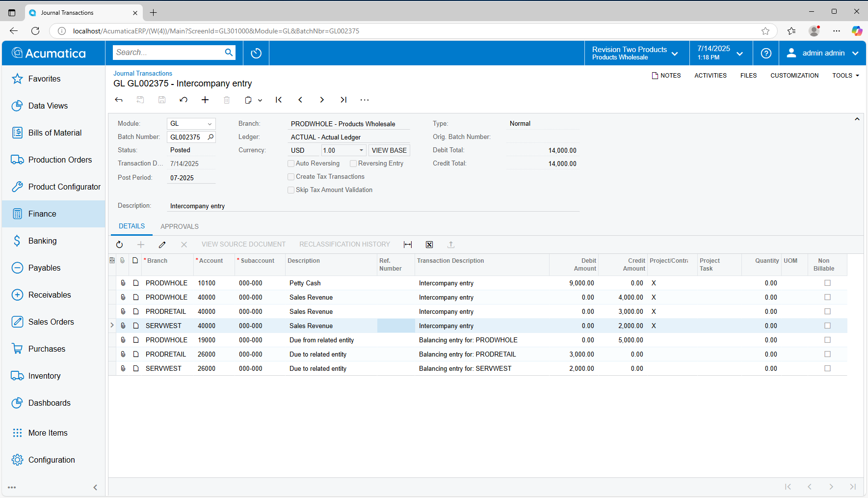Switch to the DETAILS tab
Screen dimensions: 868x498
[x=132, y=226]
